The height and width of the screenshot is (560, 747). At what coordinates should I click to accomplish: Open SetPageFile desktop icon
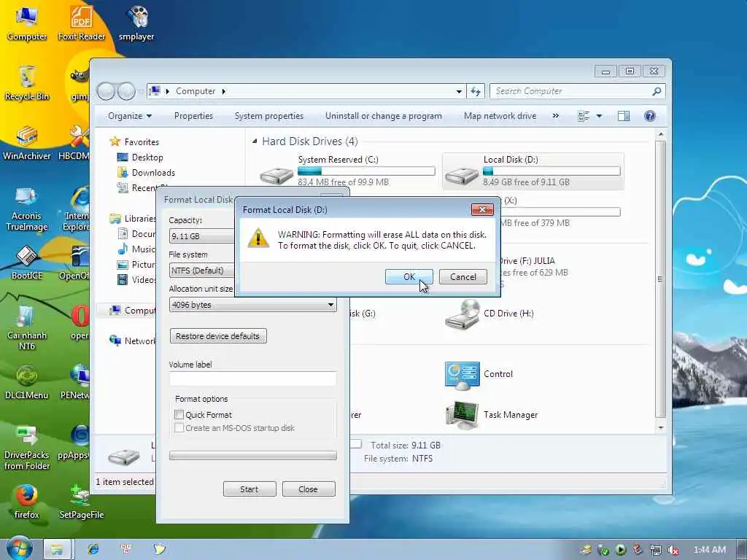82,502
